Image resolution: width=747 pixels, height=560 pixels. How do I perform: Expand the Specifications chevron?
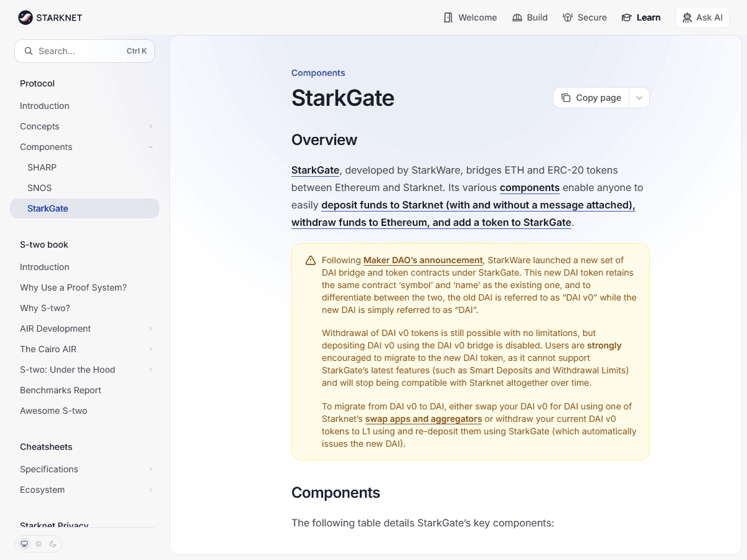click(x=151, y=469)
